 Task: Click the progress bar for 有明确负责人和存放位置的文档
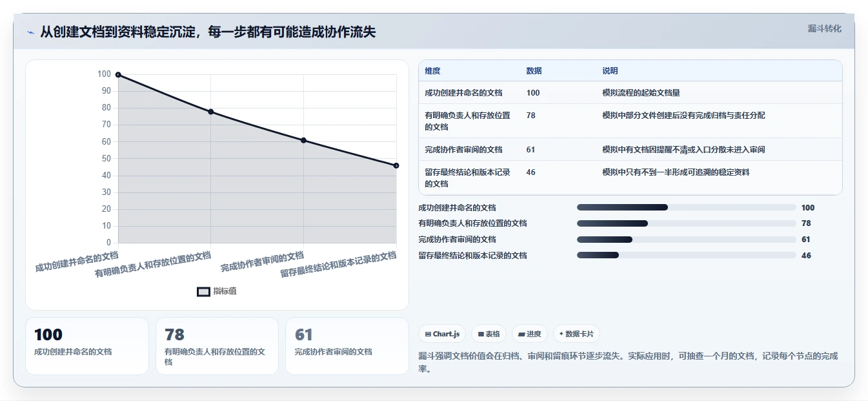click(686, 223)
